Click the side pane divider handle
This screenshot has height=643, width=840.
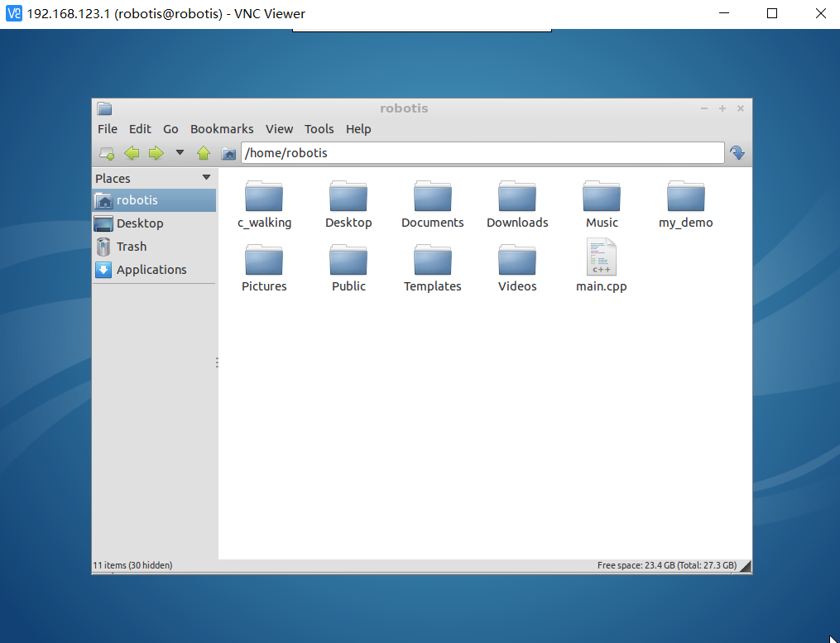(217, 362)
